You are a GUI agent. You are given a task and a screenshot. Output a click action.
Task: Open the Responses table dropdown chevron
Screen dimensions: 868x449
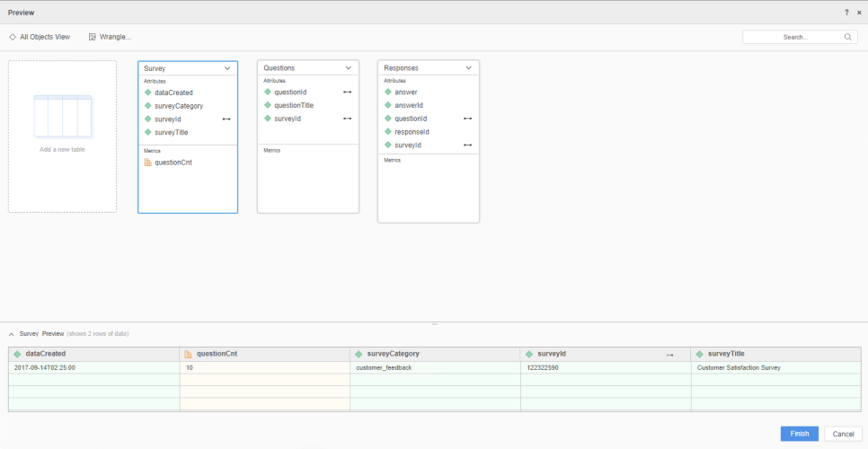469,68
